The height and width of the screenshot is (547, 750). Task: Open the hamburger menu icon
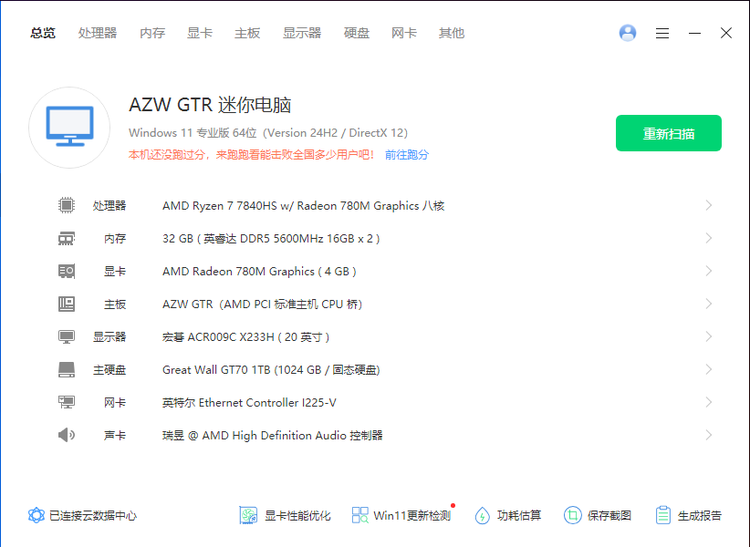click(x=662, y=33)
